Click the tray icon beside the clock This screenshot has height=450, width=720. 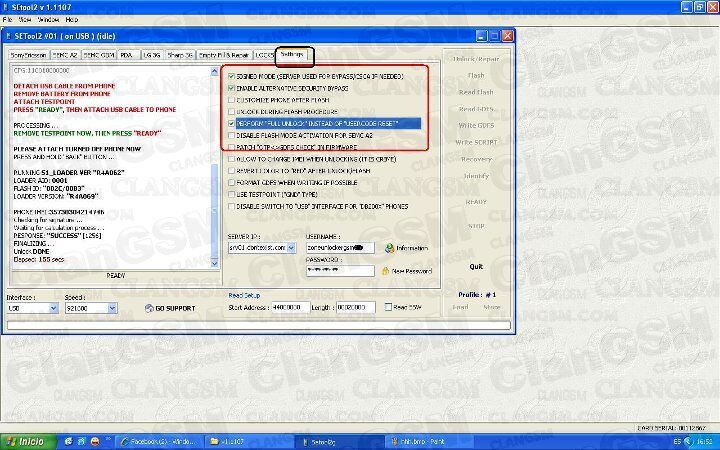687,442
